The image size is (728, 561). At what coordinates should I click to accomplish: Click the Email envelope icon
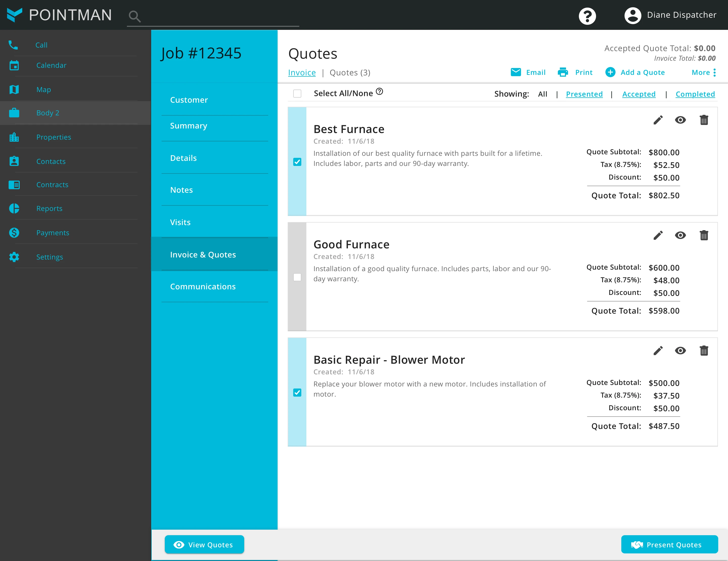coord(515,72)
